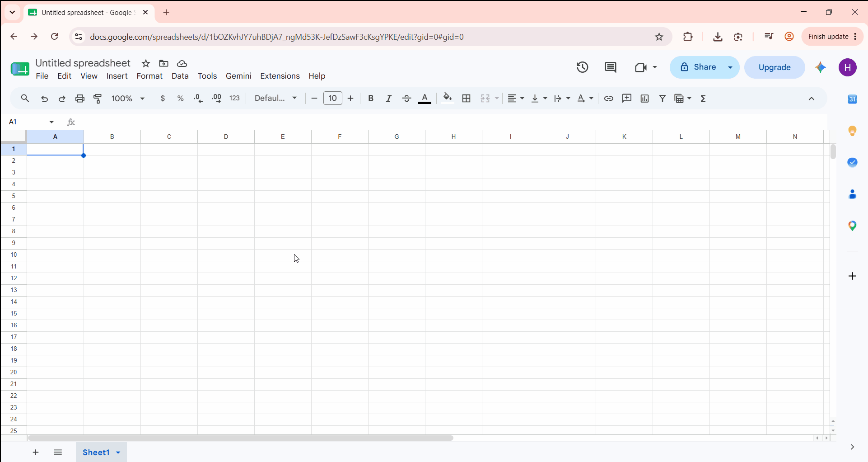868x462 pixels.
Task: Open the Tools menu
Action: coord(207,76)
